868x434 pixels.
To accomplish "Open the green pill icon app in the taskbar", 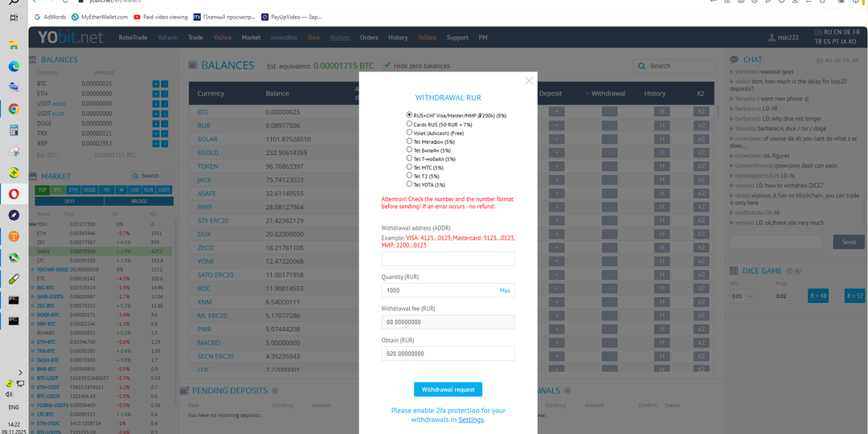I will coord(14,279).
